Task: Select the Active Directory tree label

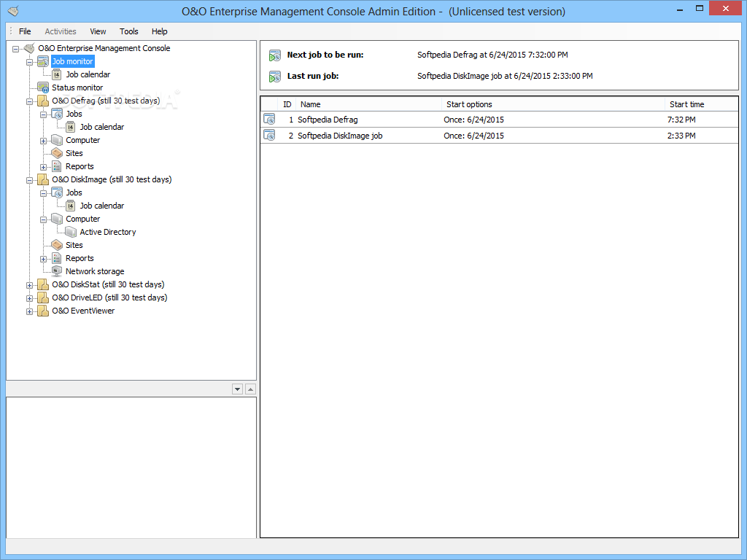Action: tap(108, 232)
